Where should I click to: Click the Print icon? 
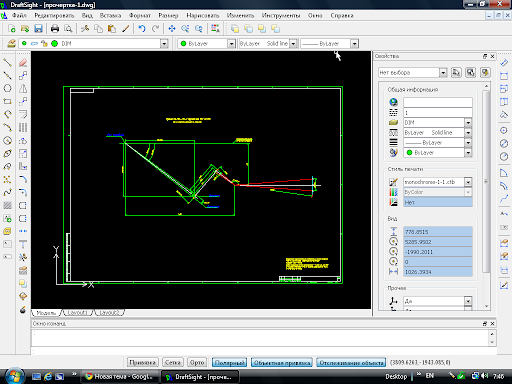(x=55, y=29)
